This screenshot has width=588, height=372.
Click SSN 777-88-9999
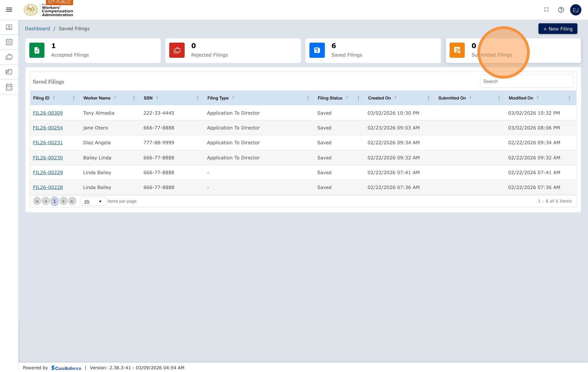[159, 142]
